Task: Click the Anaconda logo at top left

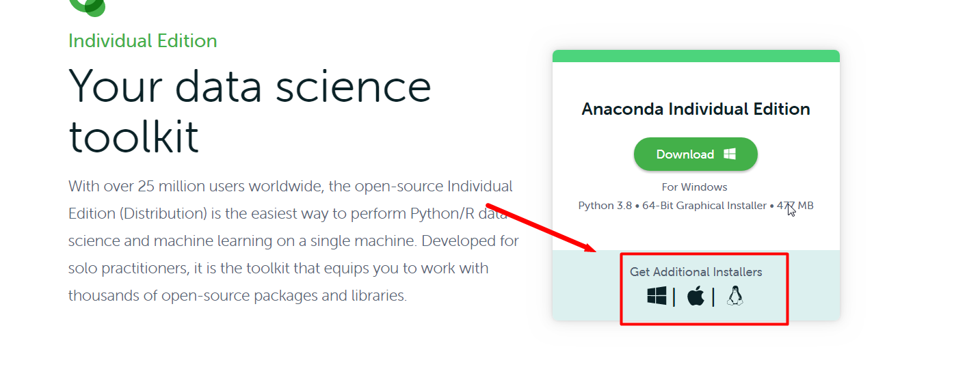Action: point(88,5)
